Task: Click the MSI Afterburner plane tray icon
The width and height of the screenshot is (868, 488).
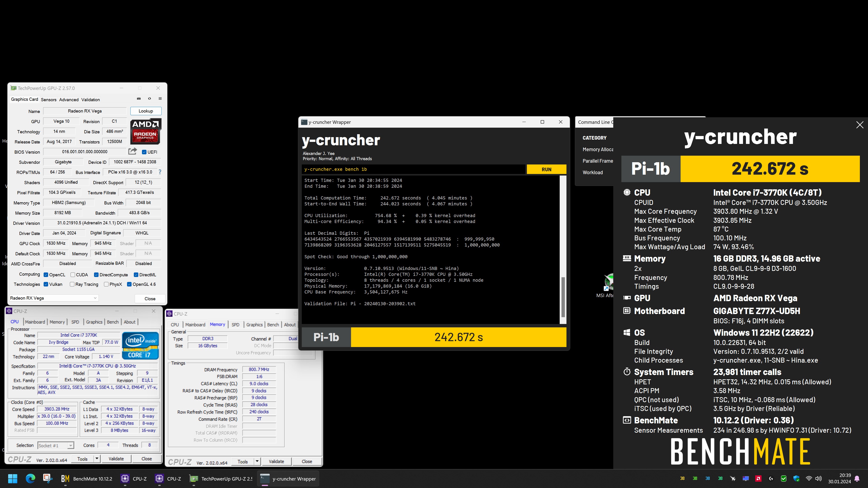Action: pos(733,479)
